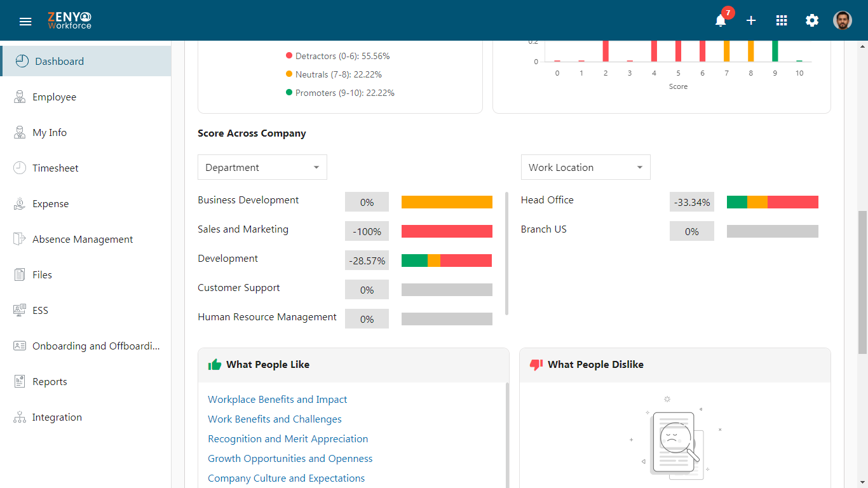Click the Reports chart icon

pyautogui.click(x=20, y=381)
